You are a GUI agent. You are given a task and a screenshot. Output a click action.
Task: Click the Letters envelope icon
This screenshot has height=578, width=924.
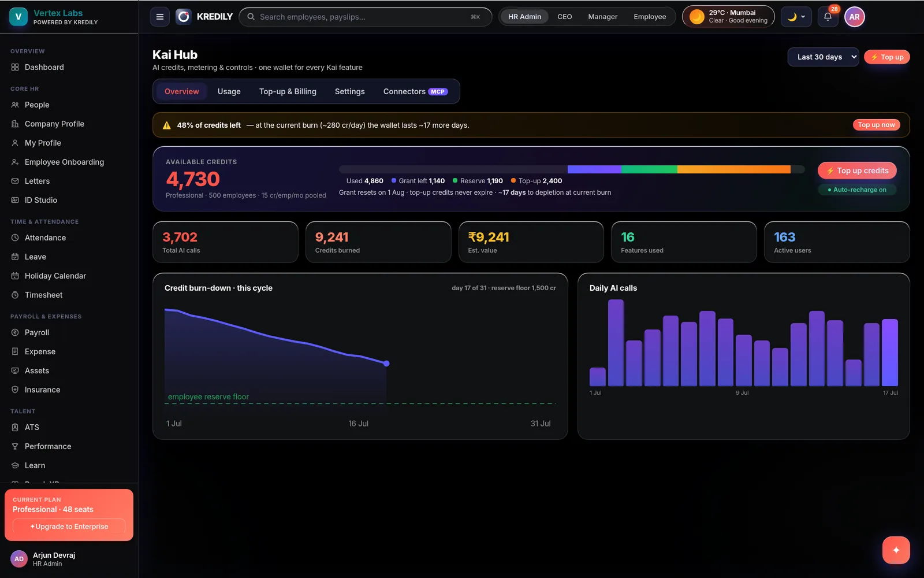tap(15, 181)
